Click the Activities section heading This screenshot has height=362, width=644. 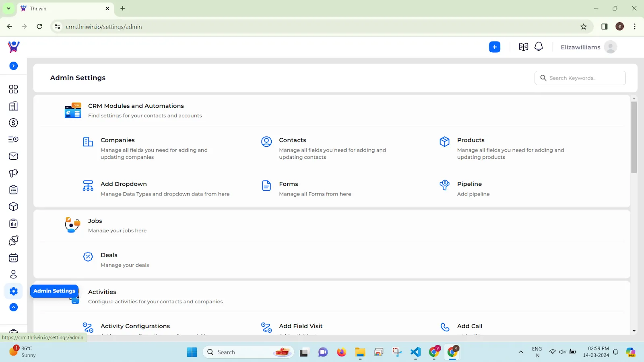click(102, 292)
